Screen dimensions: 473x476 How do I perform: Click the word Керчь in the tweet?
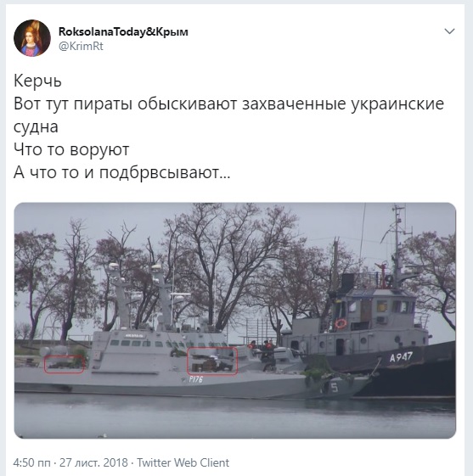pyautogui.click(x=37, y=81)
